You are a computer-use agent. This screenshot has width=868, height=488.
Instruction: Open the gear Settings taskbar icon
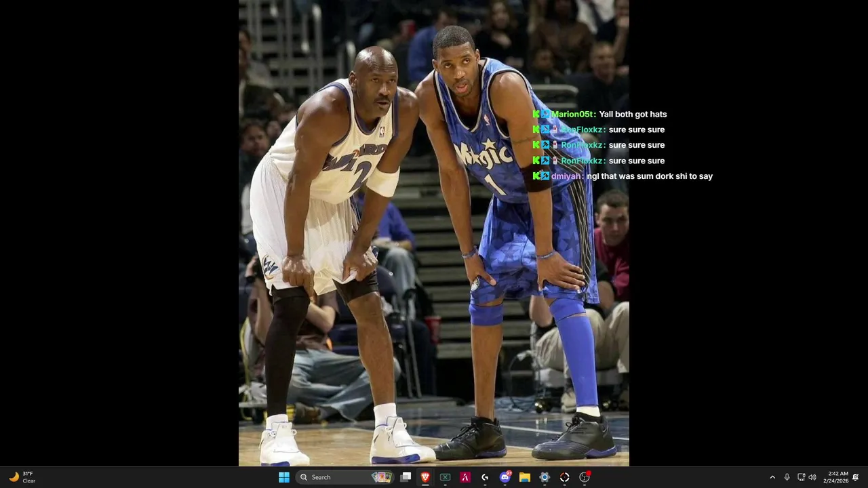(545, 477)
